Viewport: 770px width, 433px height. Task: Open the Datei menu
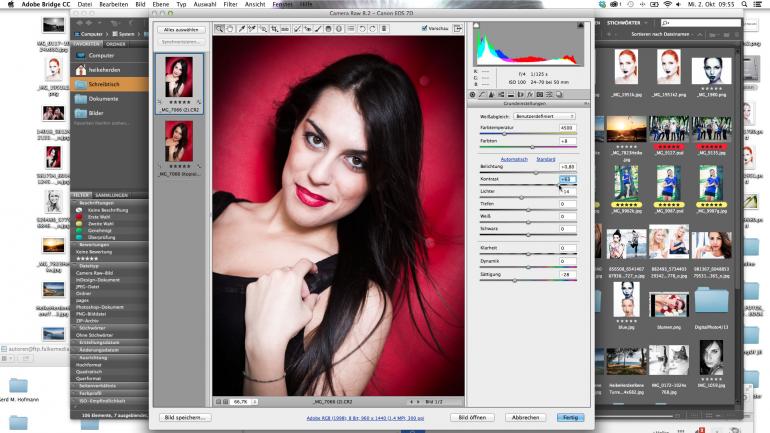tap(84, 4)
